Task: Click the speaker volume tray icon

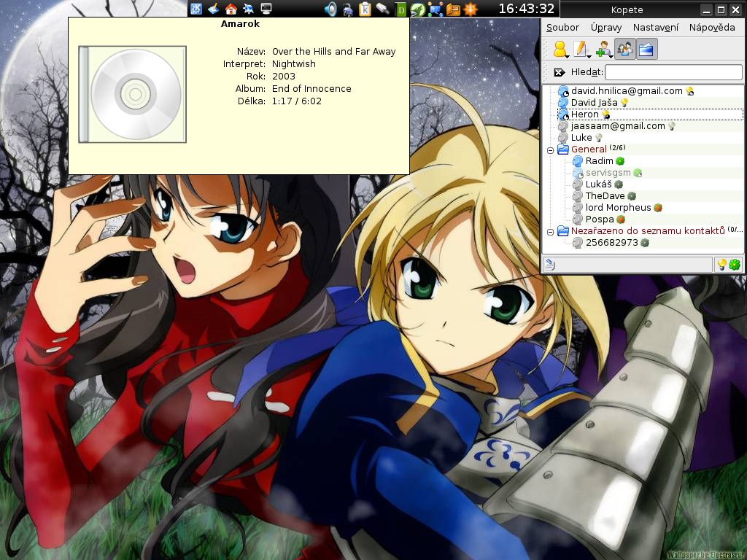Action: click(x=330, y=9)
